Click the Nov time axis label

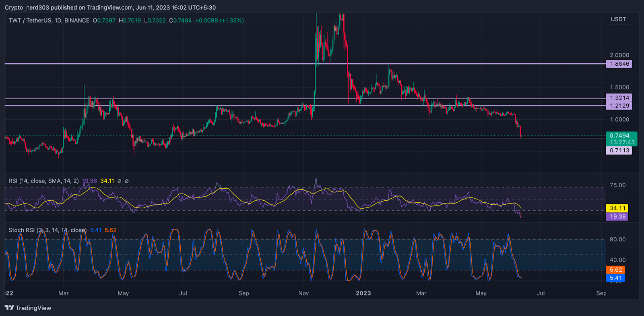pos(304,293)
